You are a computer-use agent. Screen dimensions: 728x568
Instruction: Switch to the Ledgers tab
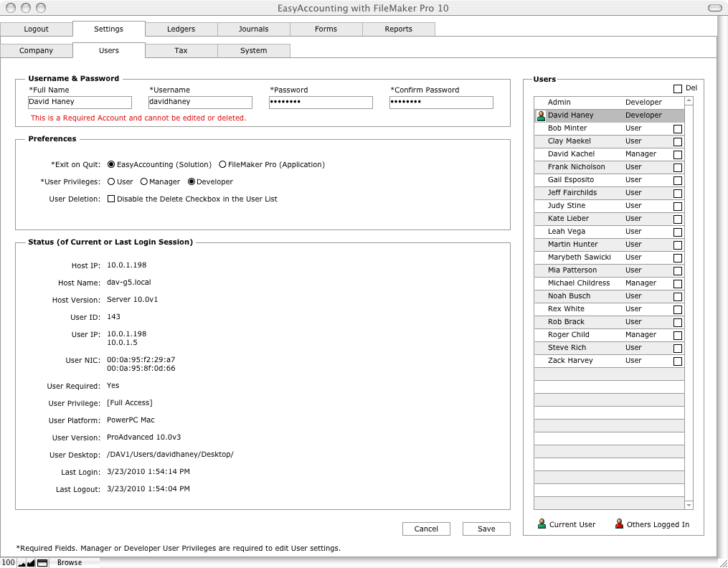click(x=181, y=29)
